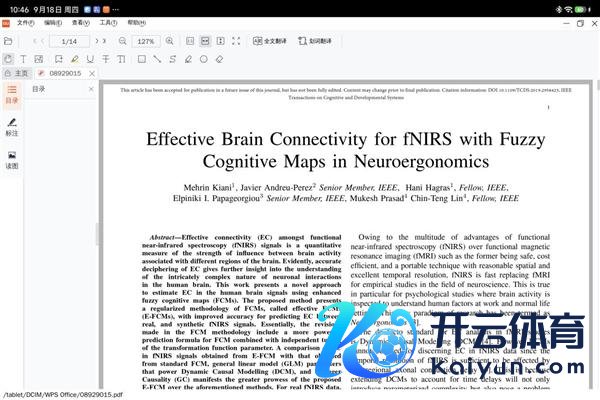This screenshot has width=600, height=400.
Task: Choose the strikethrough text tool
Action: [106, 58]
